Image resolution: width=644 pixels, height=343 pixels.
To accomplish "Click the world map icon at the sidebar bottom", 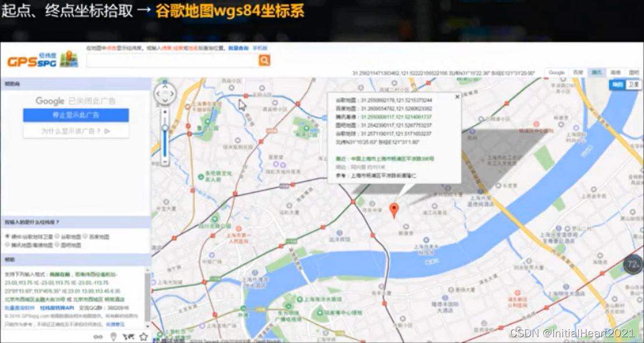I will [129, 337].
